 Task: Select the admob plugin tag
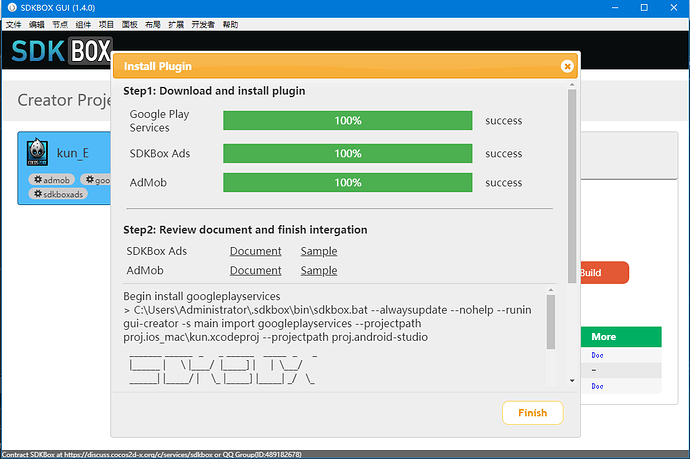click(x=51, y=180)
